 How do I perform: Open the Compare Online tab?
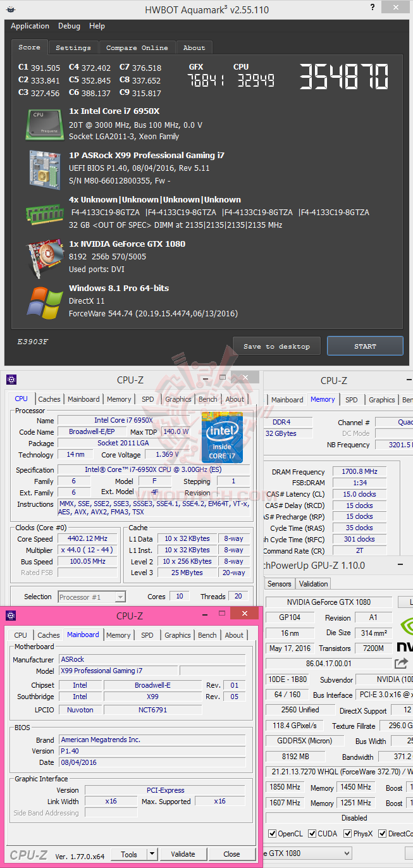pos(137,47)
